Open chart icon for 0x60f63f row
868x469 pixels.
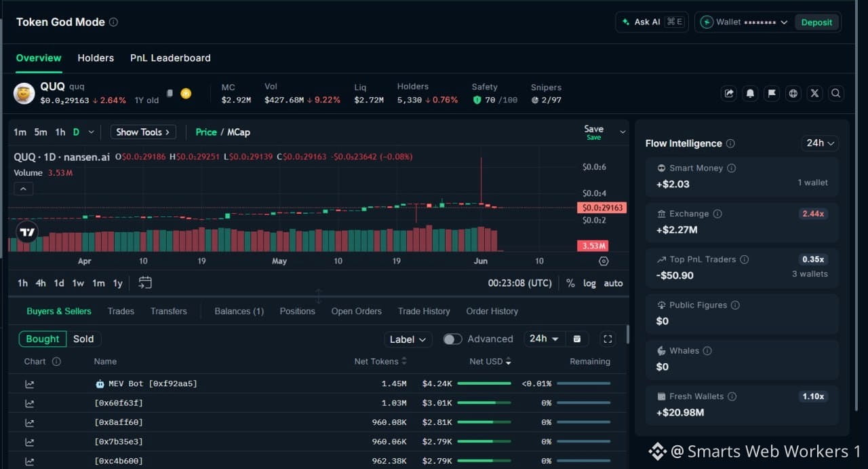(30, 403)
